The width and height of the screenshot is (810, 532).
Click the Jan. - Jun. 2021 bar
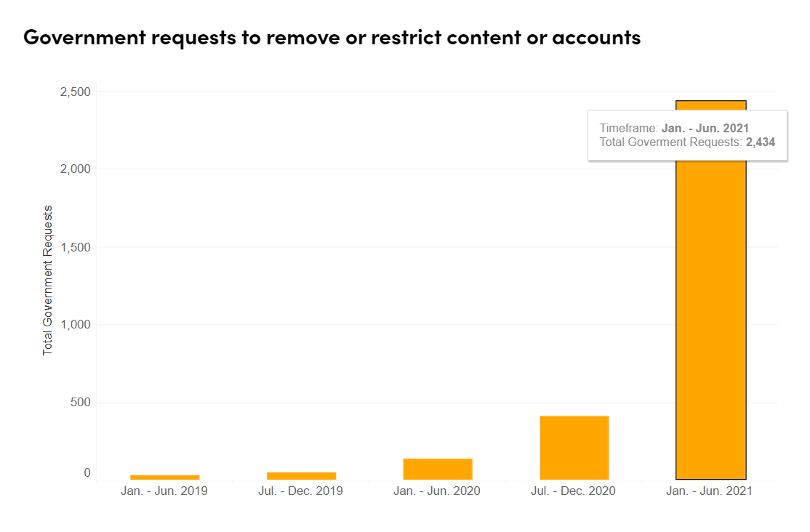(x=711, y=321)
